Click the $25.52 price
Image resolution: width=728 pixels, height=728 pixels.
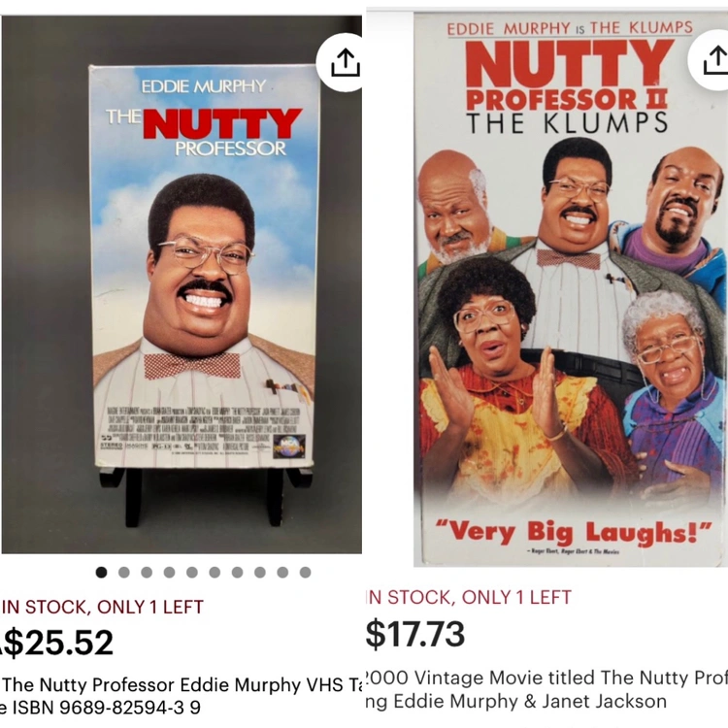tap(56, 643)
